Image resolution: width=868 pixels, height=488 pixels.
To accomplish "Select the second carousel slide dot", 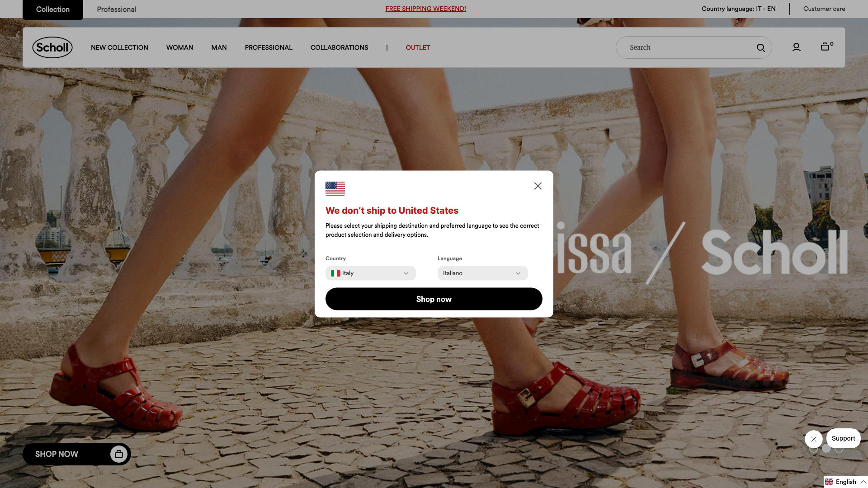I will [826, 449].
